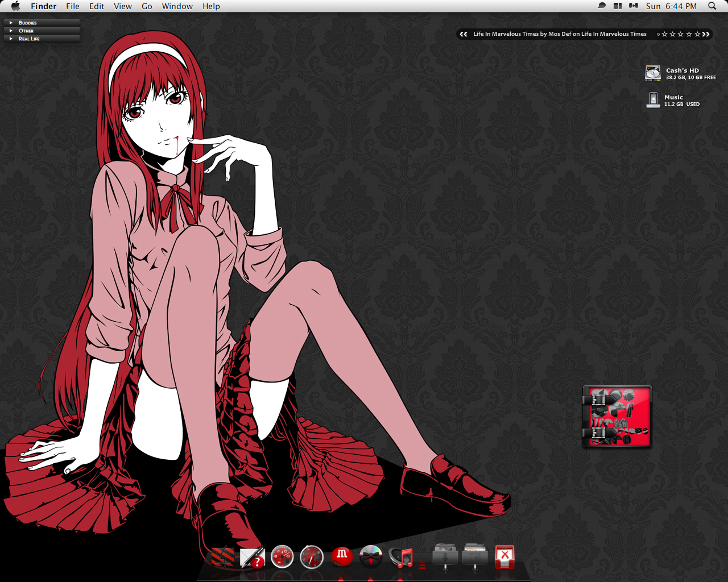
Task: Select the Buddies group label
Action: (27, 23)
